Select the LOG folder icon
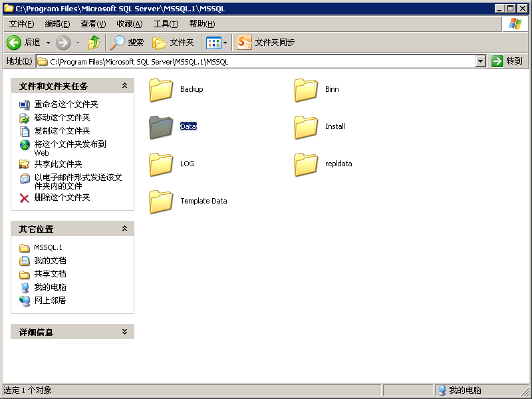The image size is (532, 399). (161, 164)
